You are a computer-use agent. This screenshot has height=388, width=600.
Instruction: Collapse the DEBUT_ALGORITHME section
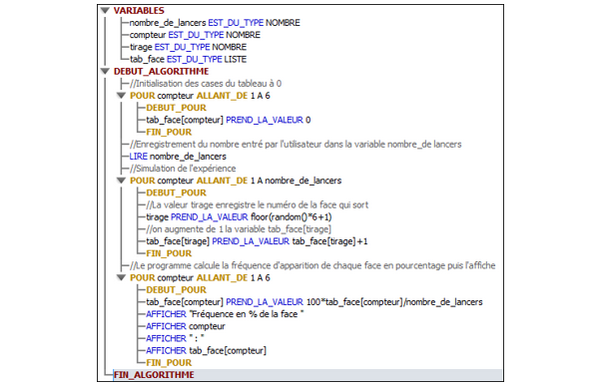click(105, 71)
